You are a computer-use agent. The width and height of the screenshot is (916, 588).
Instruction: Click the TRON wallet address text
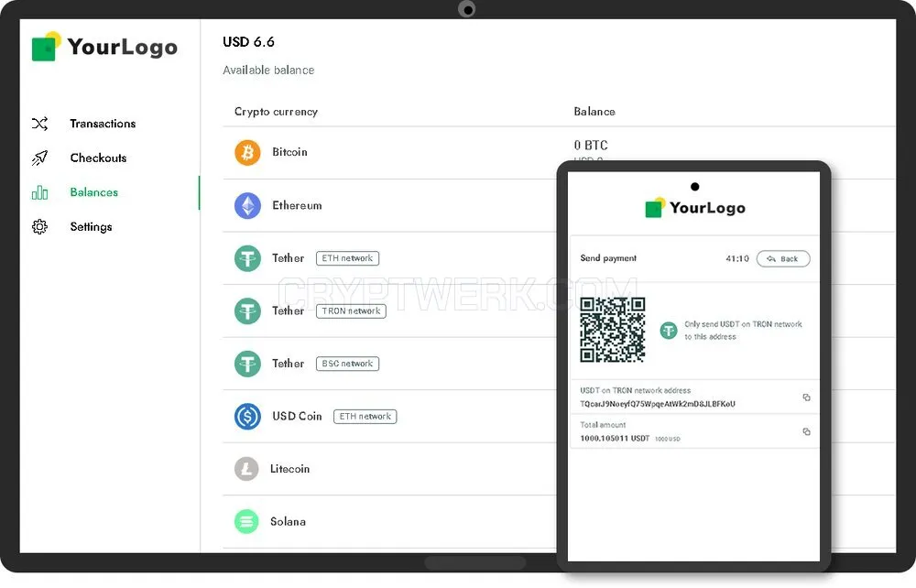point(658,404)
